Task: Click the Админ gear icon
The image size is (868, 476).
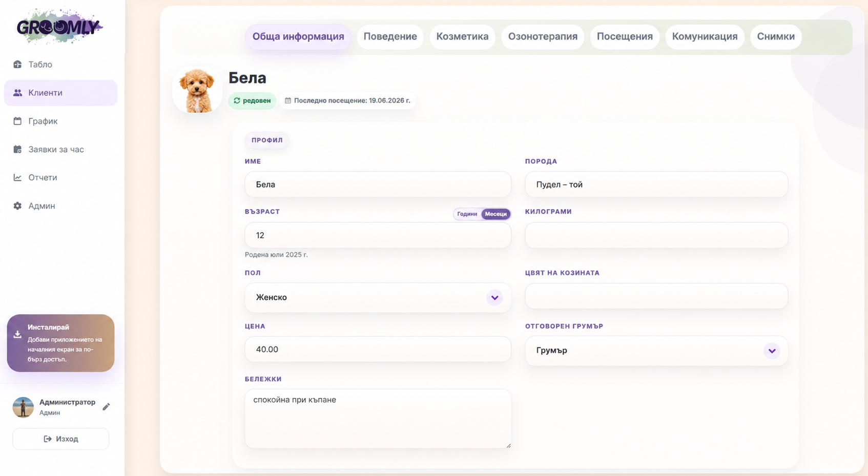Action: tap(17, 205)
